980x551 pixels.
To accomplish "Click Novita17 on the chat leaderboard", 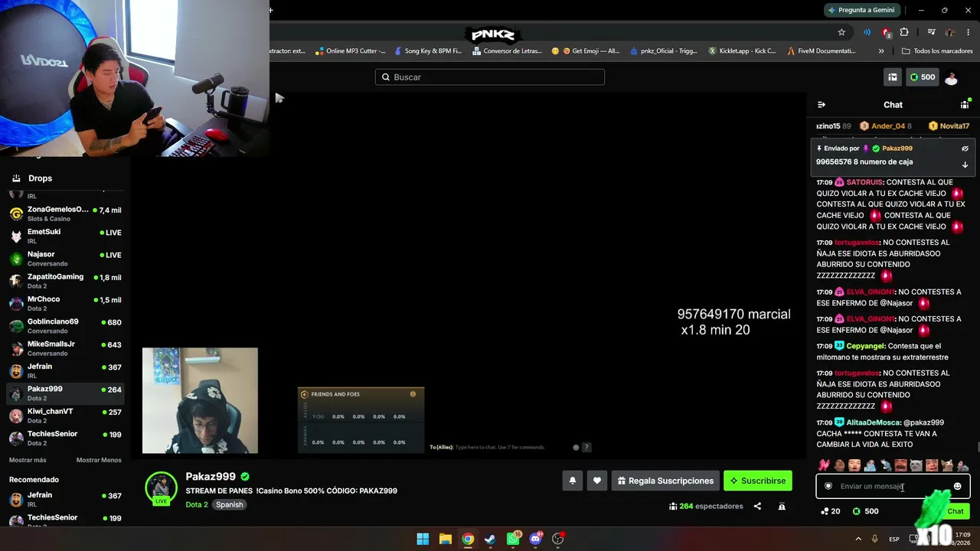I will 949,126.
